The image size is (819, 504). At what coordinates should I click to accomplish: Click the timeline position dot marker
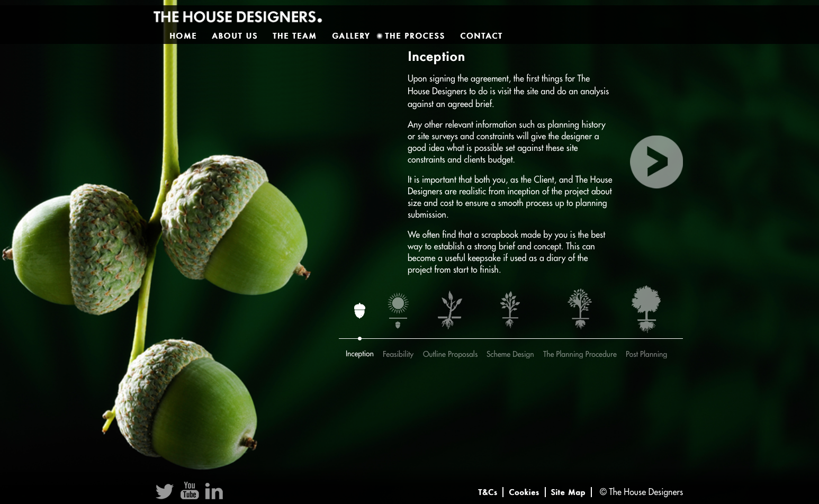point(359,338)
